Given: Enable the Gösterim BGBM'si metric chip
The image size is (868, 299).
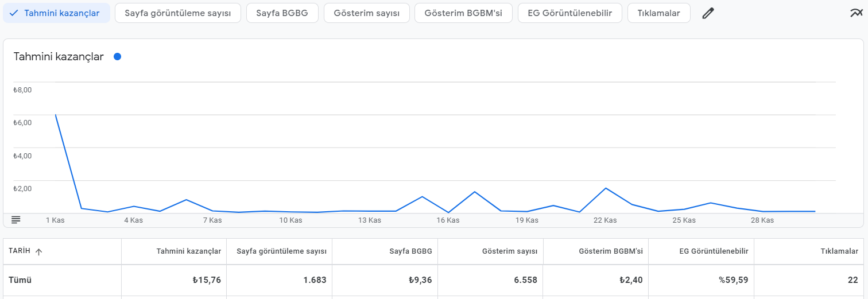Looking at the screenshot, I should (x=463, y=13).
